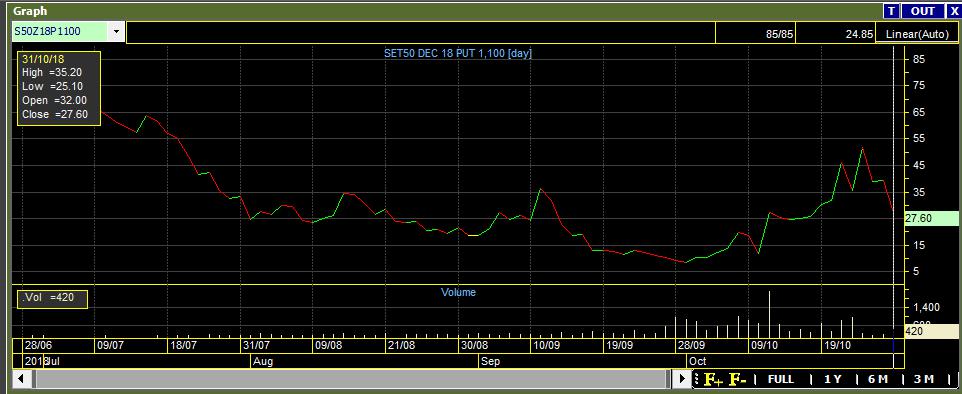Click the 21/08 date label
Screen dimensions: 962x394
pyautogui.click(x=401, y=346)
